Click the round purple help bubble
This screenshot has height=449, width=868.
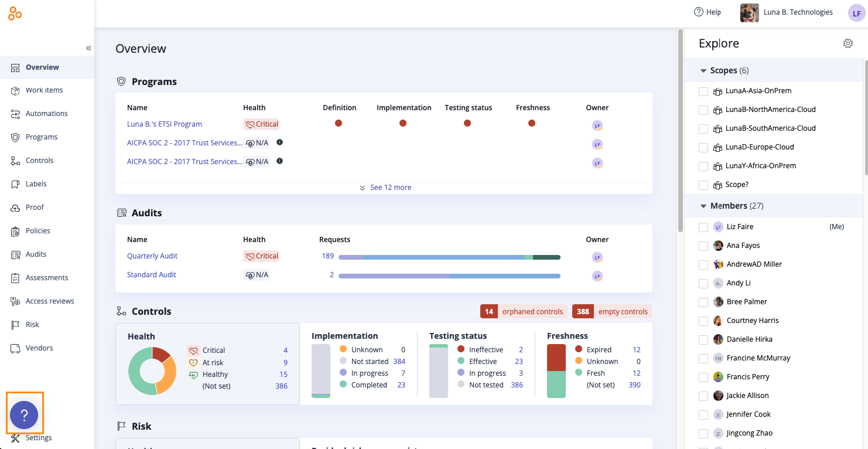24,415
